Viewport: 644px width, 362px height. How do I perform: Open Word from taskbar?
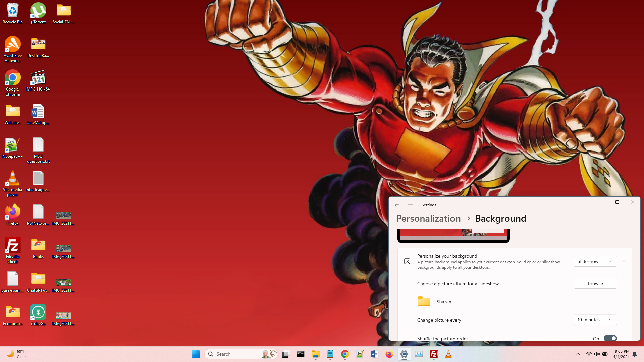375,354
